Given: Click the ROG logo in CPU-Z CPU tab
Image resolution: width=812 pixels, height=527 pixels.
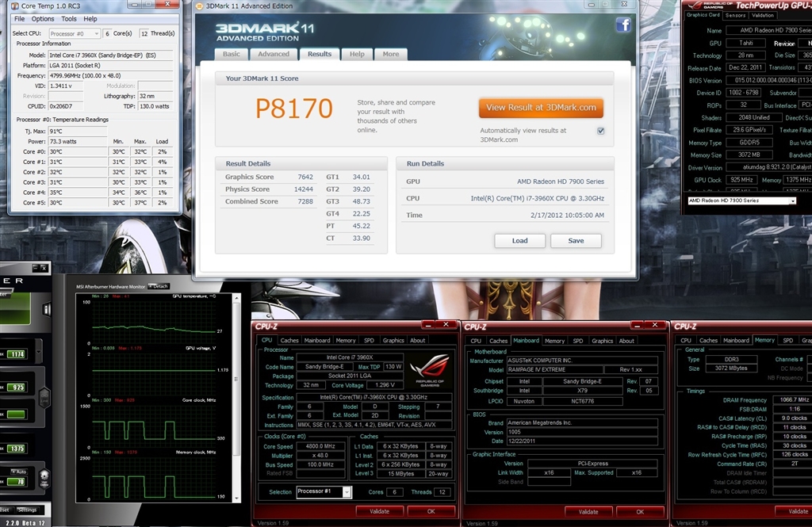Looking at the screenshot, I should pos(430,369).
